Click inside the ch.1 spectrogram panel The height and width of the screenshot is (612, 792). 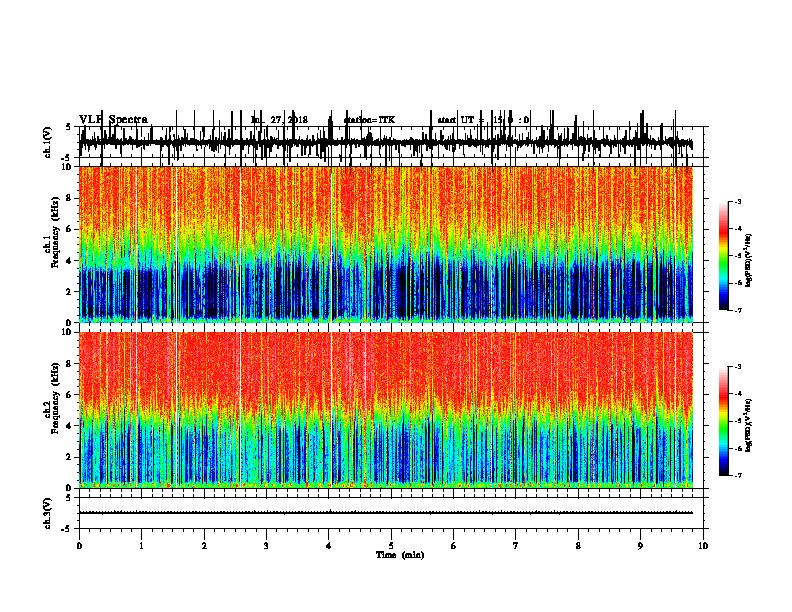(x=386, y=244)
